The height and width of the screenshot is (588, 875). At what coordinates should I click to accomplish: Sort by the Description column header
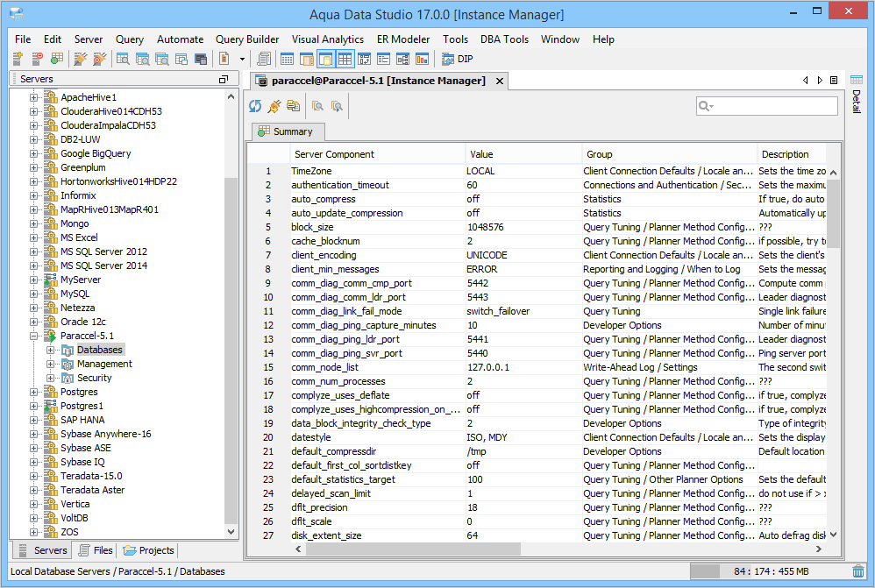[792, 154]
